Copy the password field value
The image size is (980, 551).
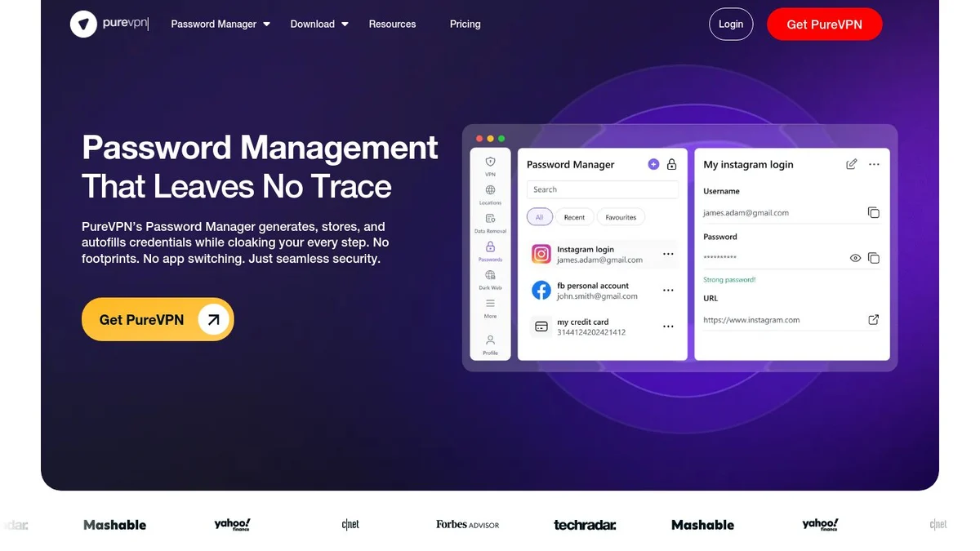(x=873, y=258)
